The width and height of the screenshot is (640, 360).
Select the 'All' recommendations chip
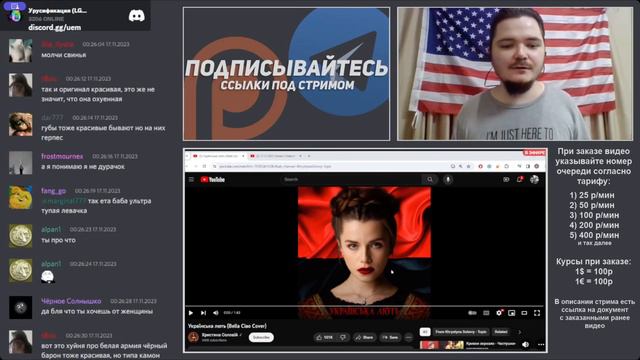click(425, 332)
